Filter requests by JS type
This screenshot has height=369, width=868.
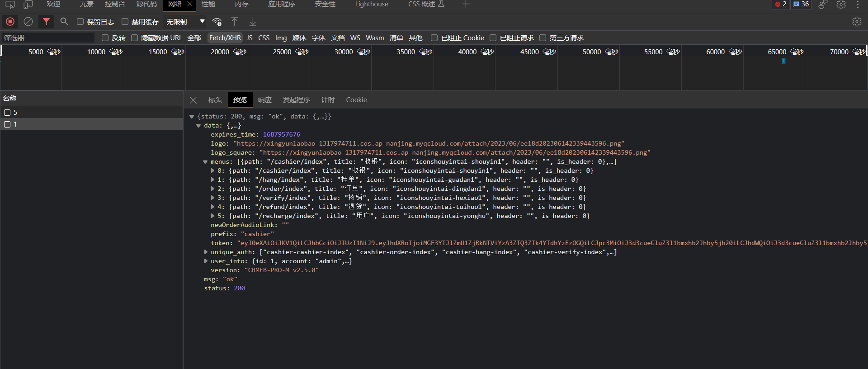point(250,38)
